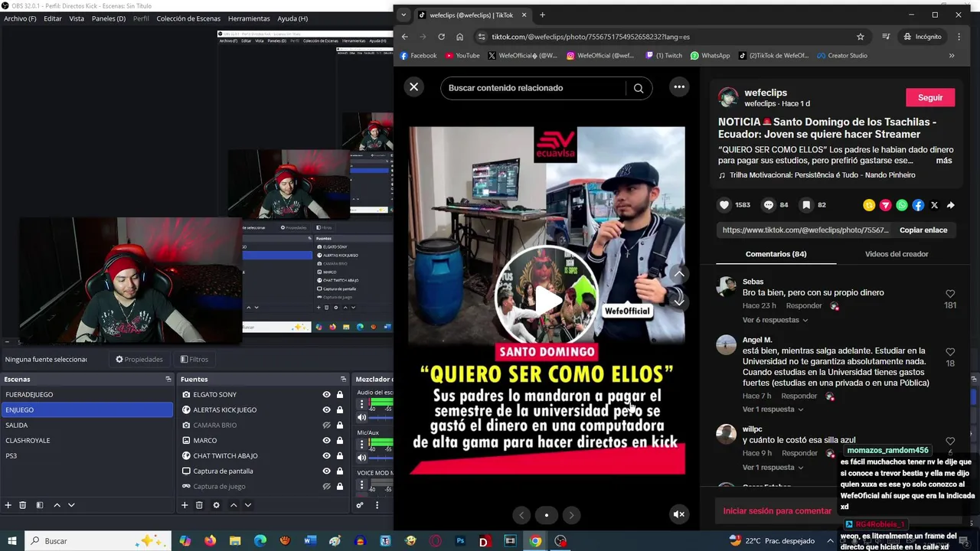Hide the MARCO source

[x=327, y=441]
